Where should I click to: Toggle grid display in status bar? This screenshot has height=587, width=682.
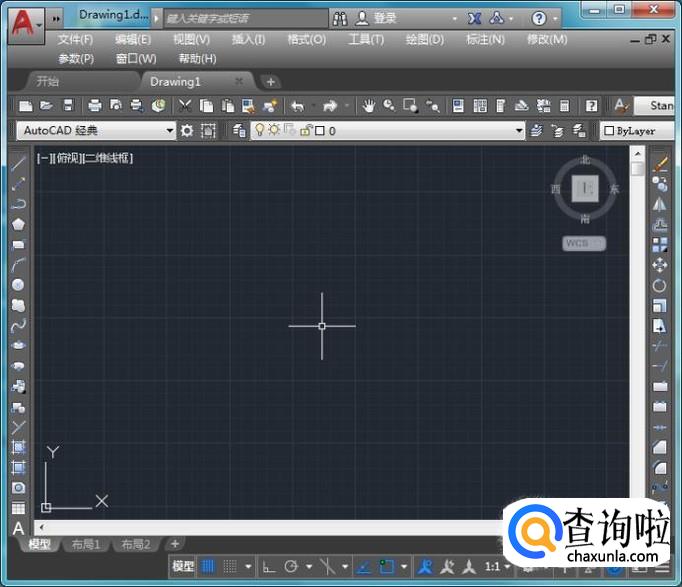tap(209, 566)
